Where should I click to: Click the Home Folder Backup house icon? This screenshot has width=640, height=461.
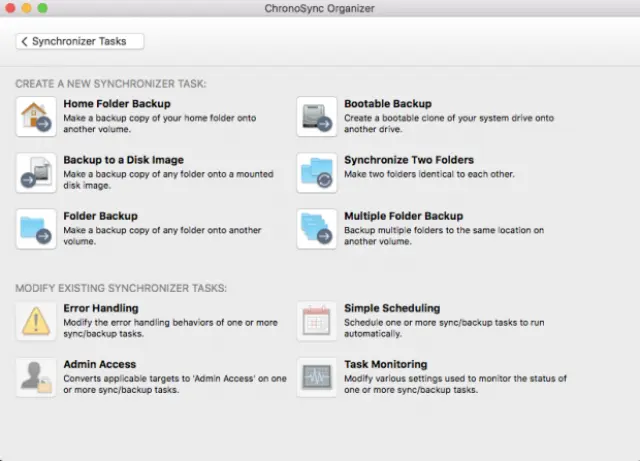36,117
